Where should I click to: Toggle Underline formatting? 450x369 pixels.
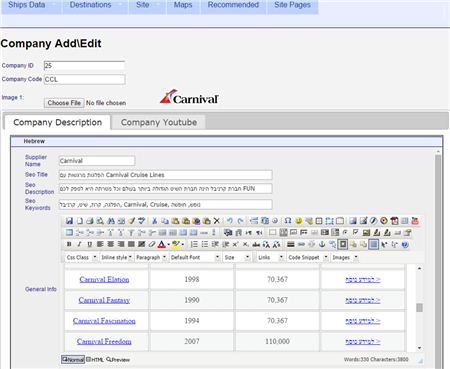coord(89,244)
